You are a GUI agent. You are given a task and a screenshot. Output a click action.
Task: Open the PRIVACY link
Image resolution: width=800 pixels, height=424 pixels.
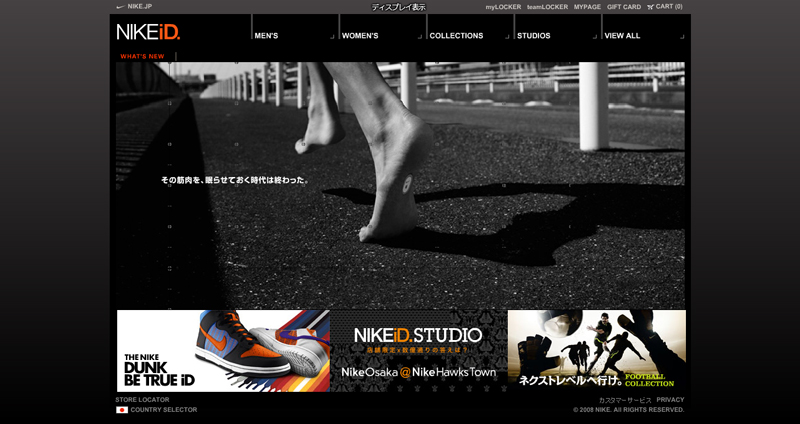pos(670,400)
